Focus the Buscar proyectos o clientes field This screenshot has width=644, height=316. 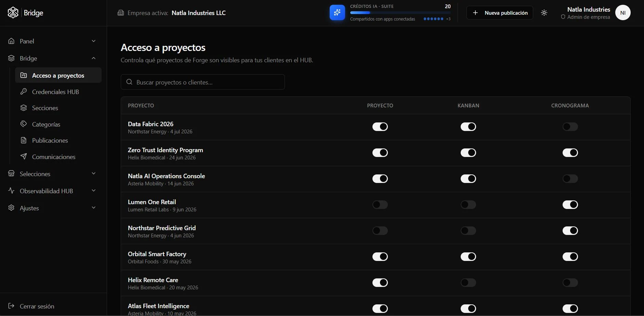tap(203, 82)
